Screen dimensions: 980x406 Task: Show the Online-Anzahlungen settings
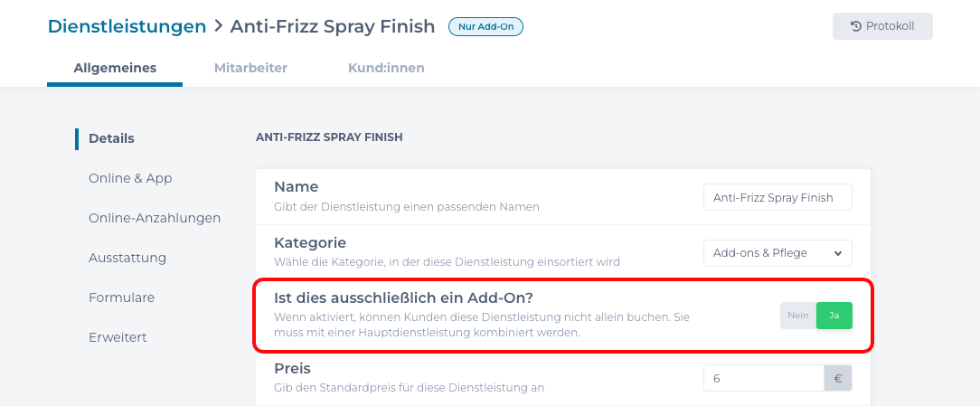[x=155, y=218]
